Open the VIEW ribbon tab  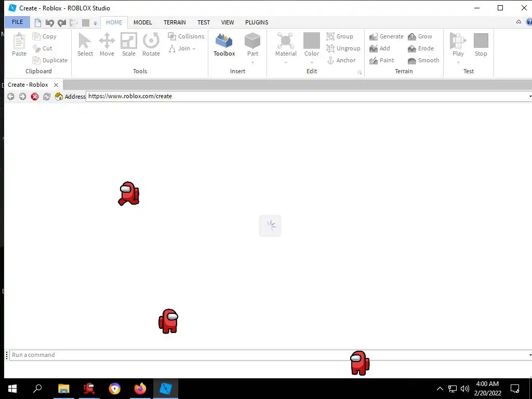[228, 22]
